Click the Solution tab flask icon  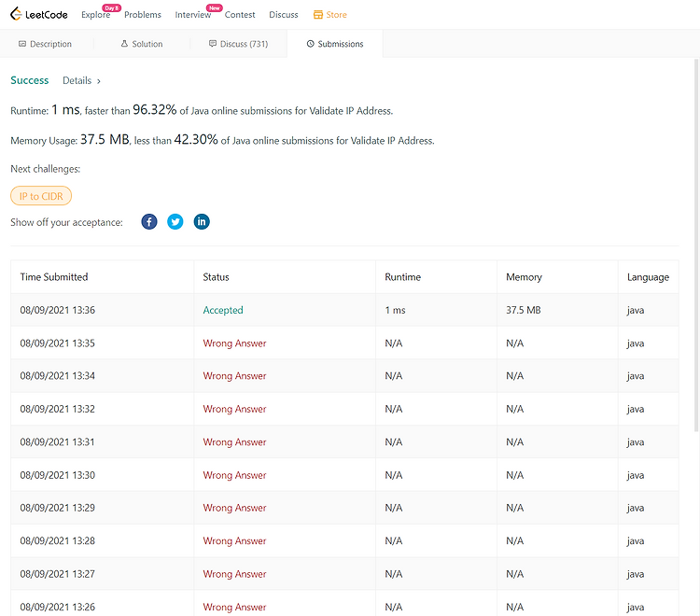point(124,44)
